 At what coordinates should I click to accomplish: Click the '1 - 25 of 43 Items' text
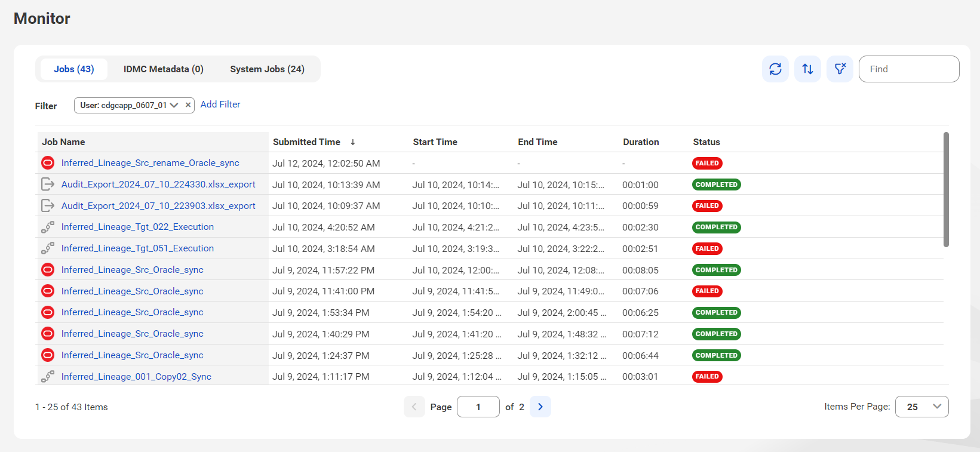point(72,407)
